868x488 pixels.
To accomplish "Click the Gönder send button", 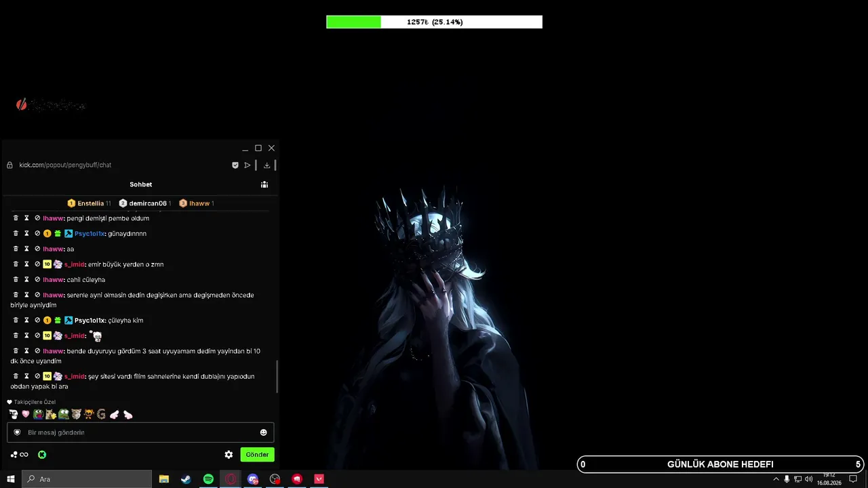I will point(257,455).
